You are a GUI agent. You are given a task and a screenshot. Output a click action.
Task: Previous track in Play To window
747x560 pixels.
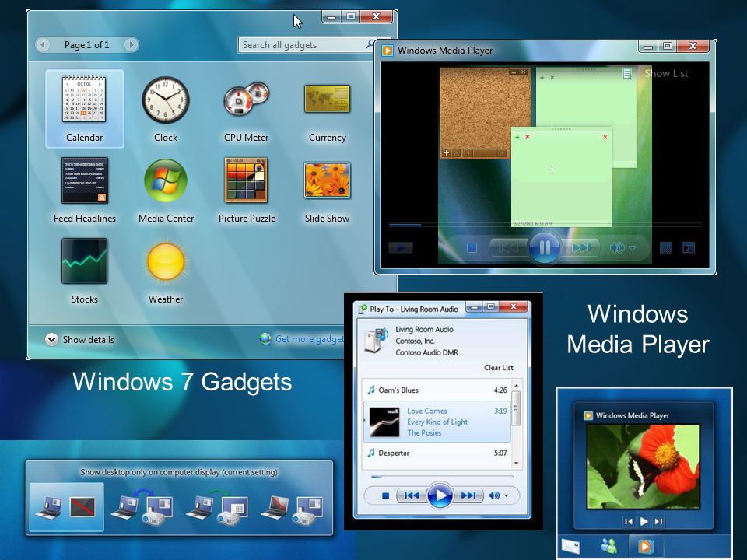pyautogui.click(x=411, y=495)
